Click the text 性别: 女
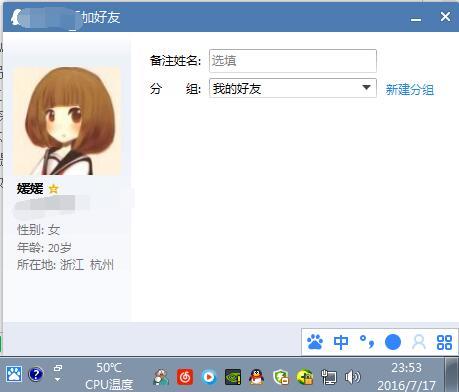 point(38,230)
